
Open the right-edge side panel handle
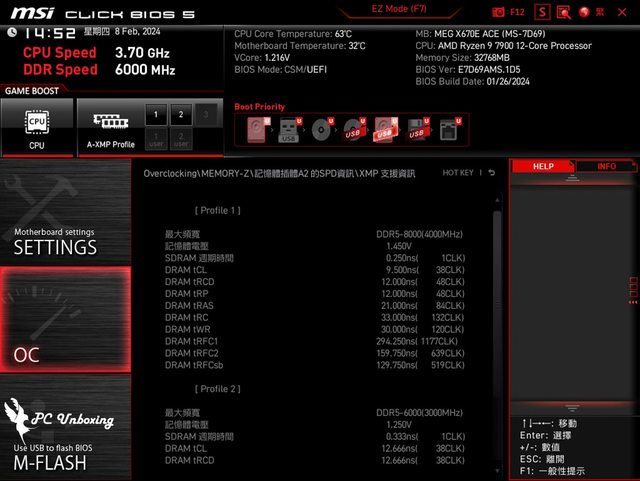pyautogui.click(x=634, y=289)
